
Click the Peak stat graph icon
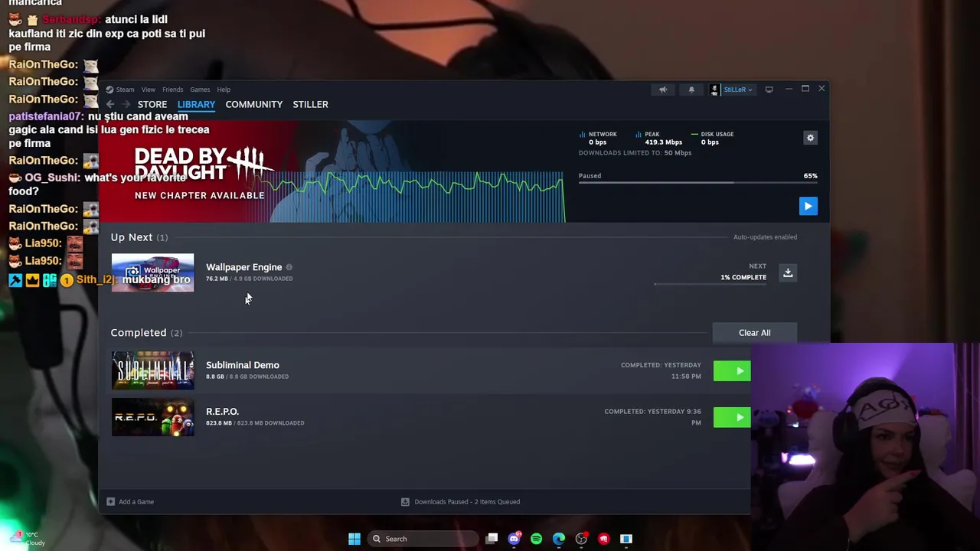click(x=639, y=134)
